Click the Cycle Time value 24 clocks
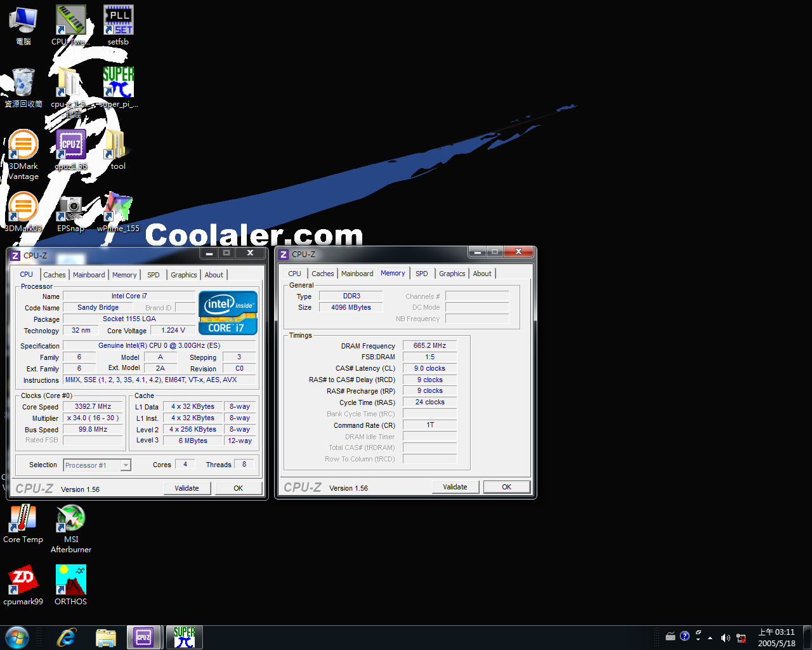Screen dimensions: 812x650 coord(429,402)
